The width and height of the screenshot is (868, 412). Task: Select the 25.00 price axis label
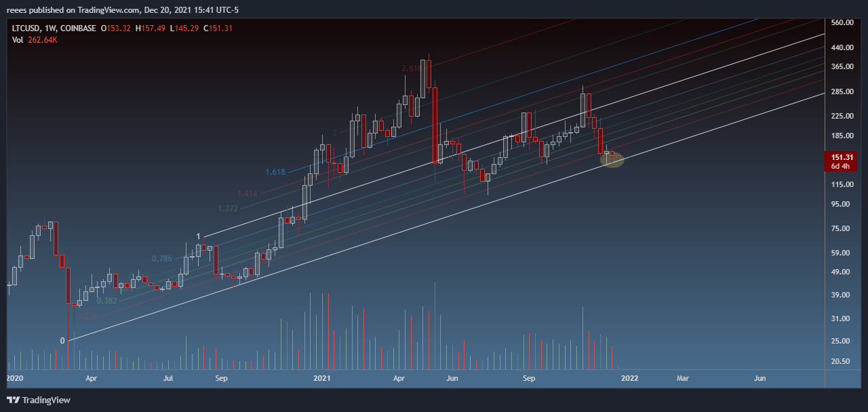click(x=840, y=340)
